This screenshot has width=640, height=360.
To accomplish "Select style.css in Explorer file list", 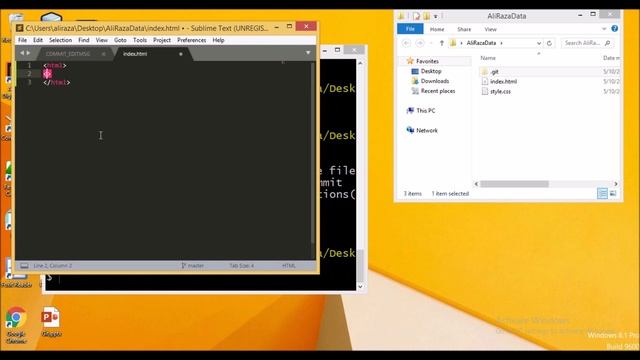I will 500,91.
